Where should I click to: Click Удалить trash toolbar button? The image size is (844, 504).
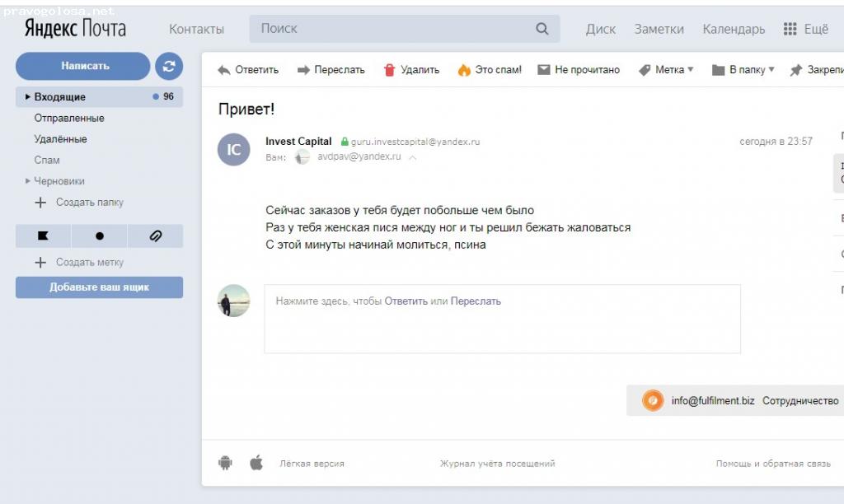point(411,70)
